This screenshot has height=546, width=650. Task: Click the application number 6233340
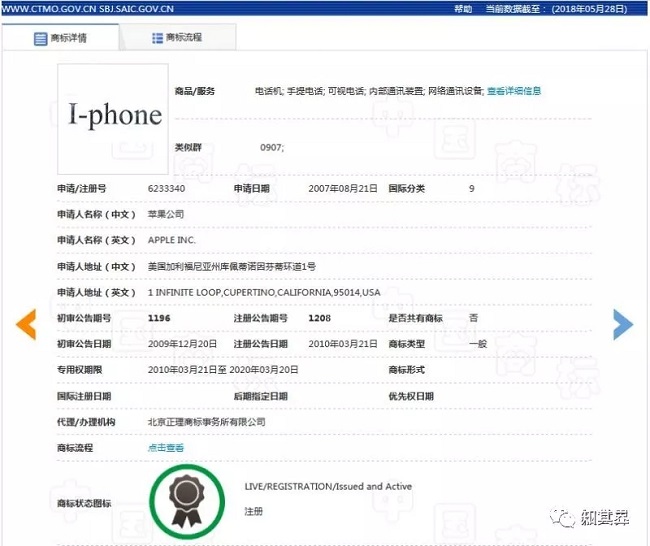click(166, 188)
